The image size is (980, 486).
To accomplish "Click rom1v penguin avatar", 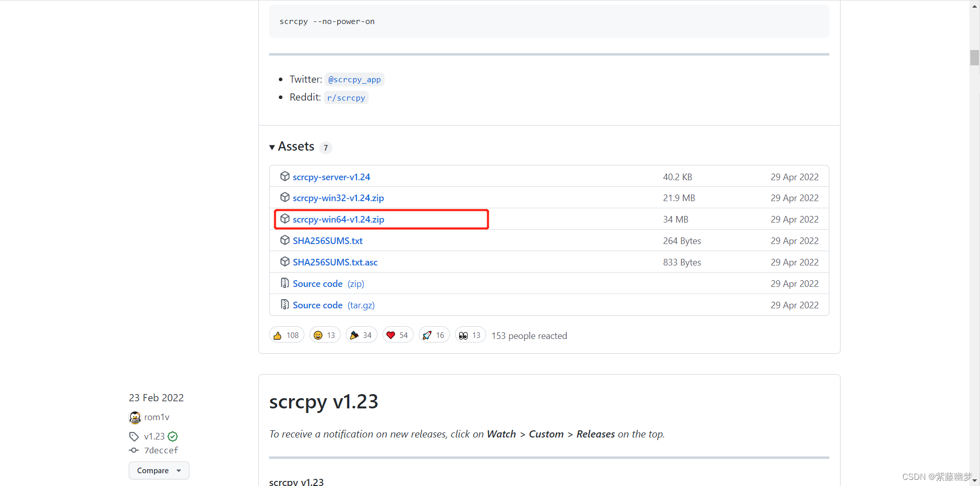I will point(135,418).
